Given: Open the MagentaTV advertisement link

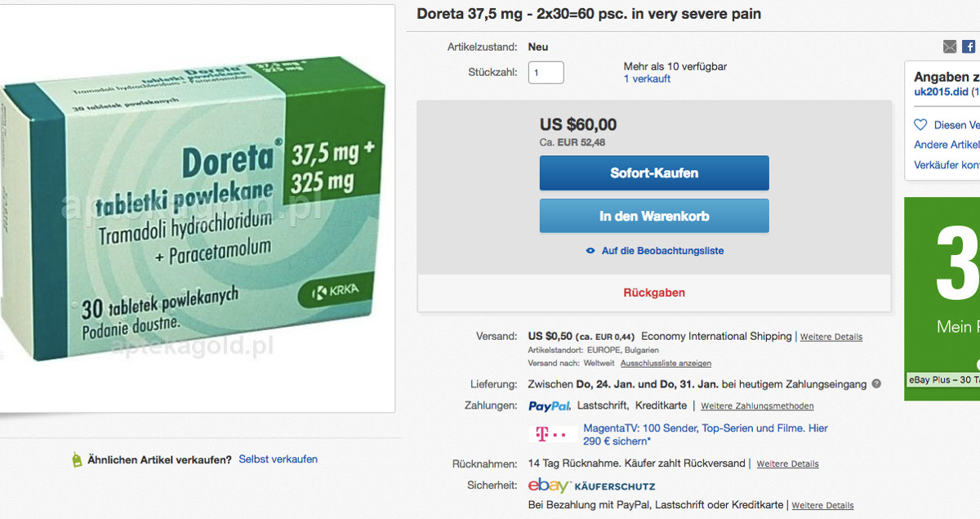Looking at the screenshot, I should (x=705, y=434).
